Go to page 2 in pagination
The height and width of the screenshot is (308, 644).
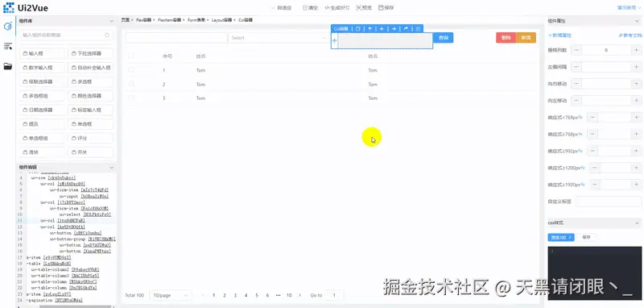coord(225,295)
